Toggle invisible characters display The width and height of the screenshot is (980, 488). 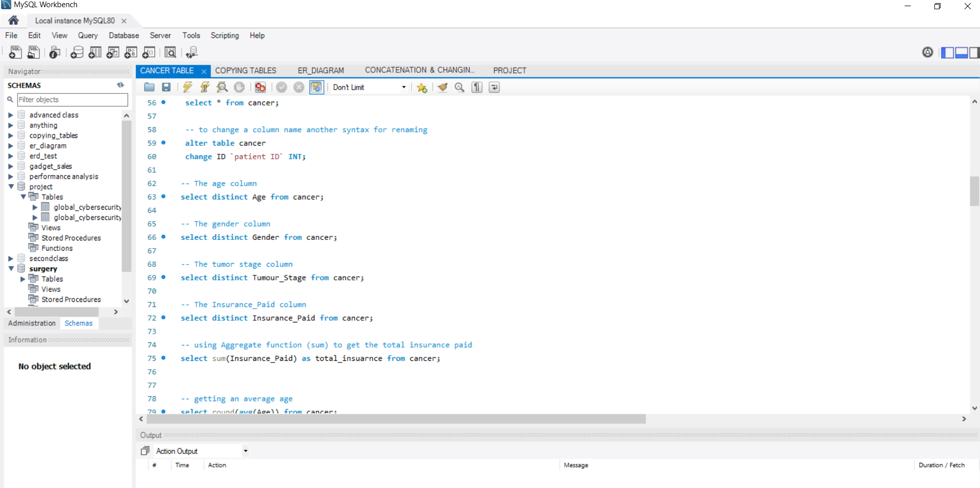477,87
